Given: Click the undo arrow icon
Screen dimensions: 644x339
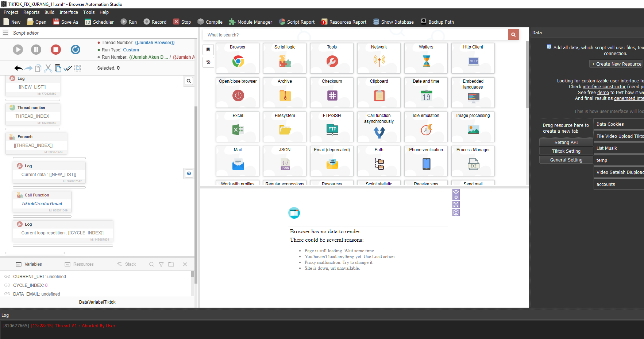Looking at the screenshot, I should click(x=18, y=68).
